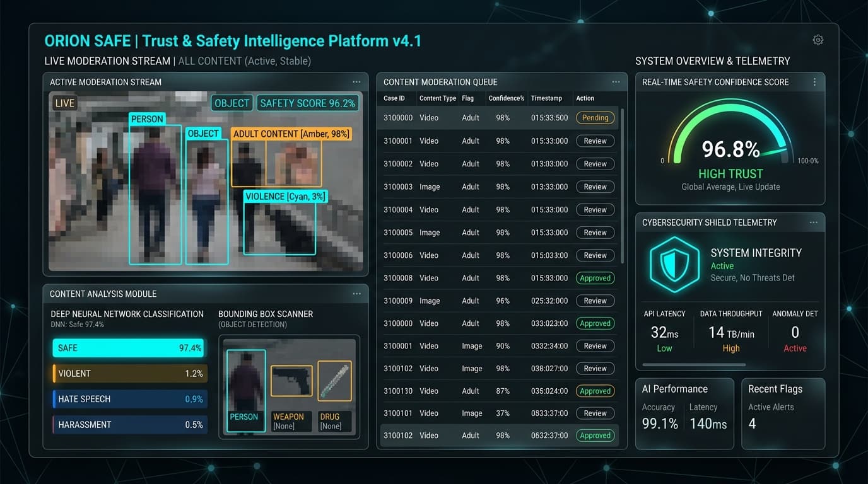Screen dimensions: 868x484
Task: Select the ADULT CONTENT [Amber, 98%] label
Action: tap(291, 134)
